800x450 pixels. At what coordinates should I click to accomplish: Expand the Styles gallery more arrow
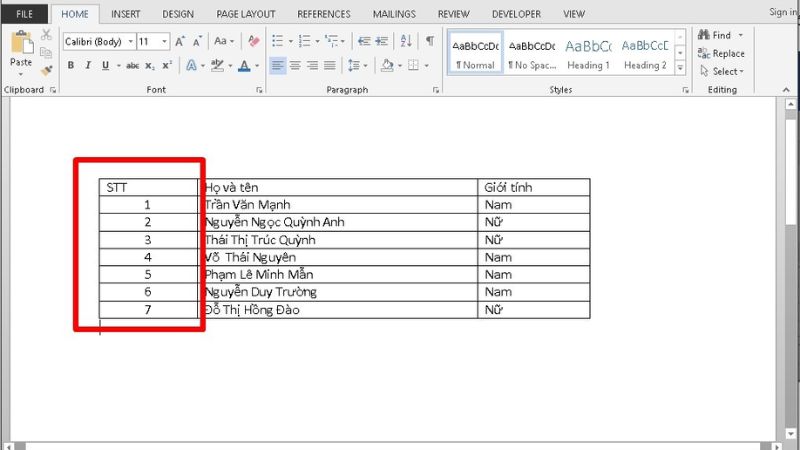tap(680, 69)
